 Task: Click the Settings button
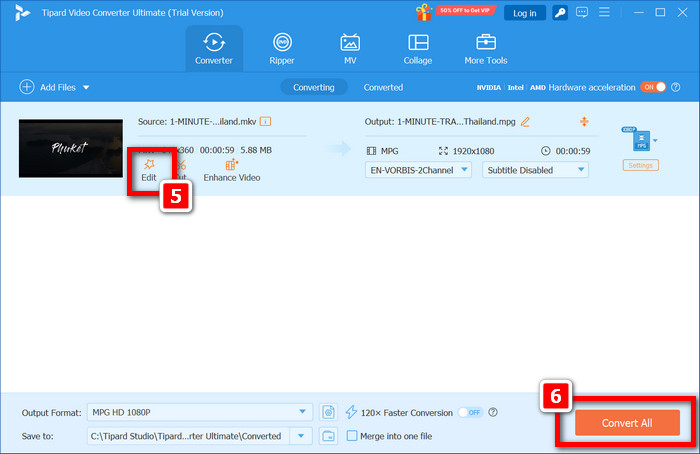[641, 165]
